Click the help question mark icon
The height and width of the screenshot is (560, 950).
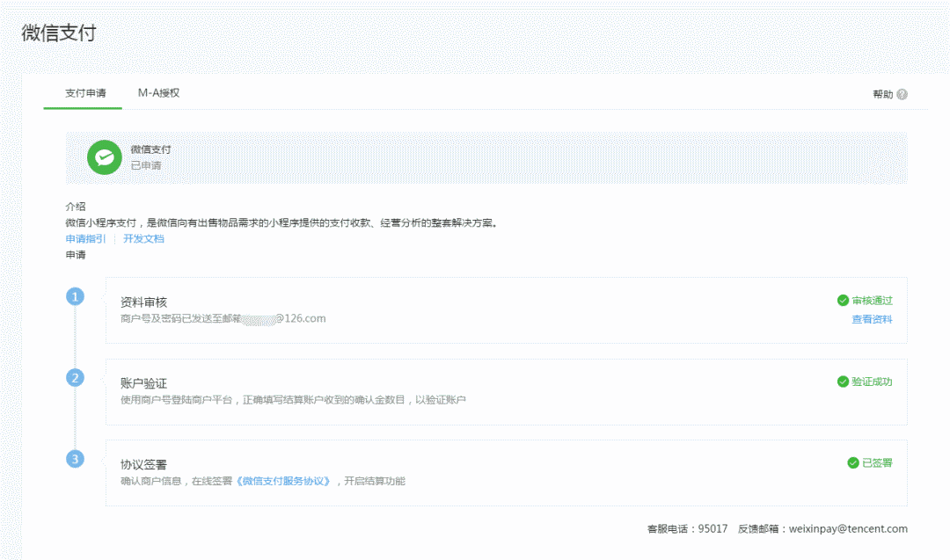(x=902, y=94)
